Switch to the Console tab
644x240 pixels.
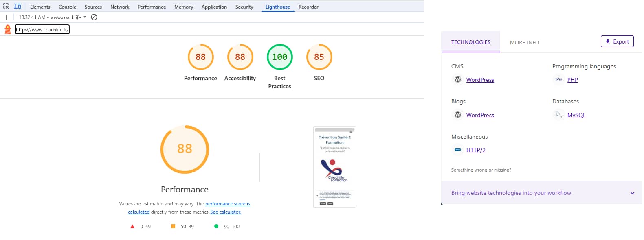(x=67, y=7)
